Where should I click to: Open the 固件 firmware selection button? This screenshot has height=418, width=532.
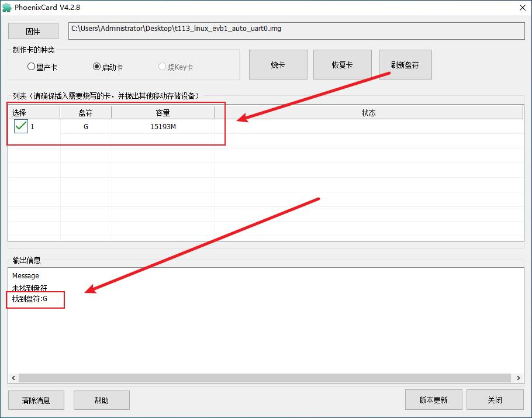[33, 30]
